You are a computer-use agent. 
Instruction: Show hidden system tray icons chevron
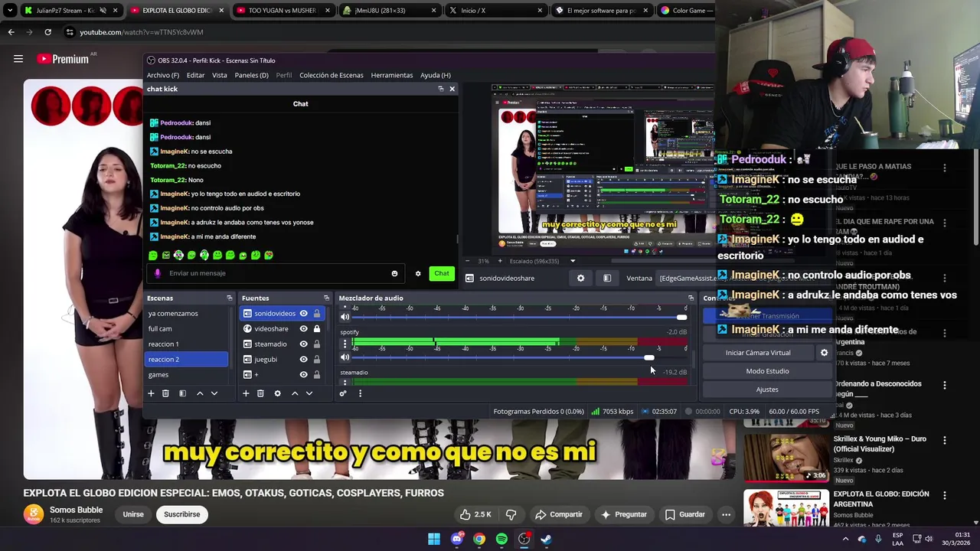(x=845, y=539)
